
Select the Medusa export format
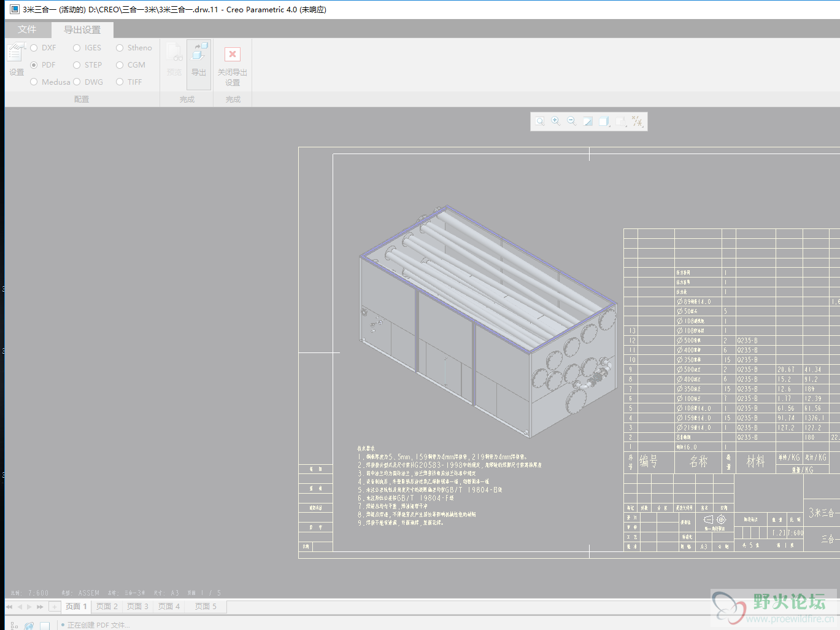(50, 82)
